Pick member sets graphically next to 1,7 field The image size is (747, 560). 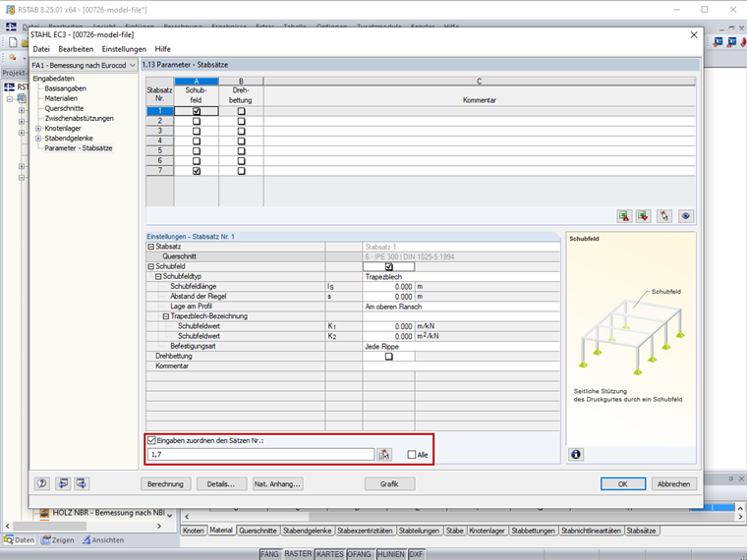(x=384, y=455)
